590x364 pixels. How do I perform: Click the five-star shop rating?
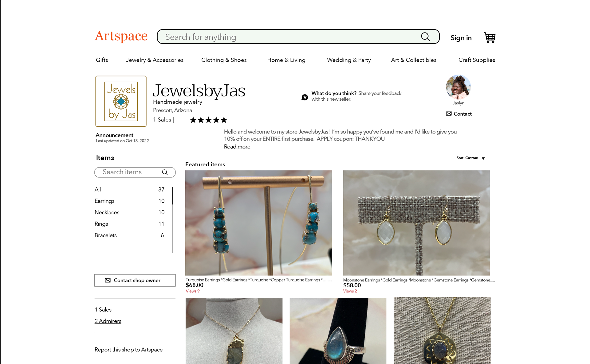tap(208, 120)
